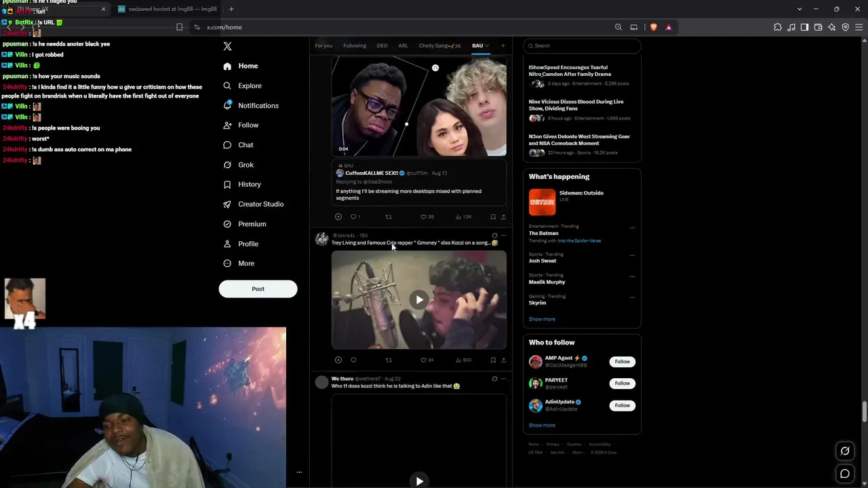This screenshot has width=868, height=488.
Task: Show more trends under What's happening
Action: tap(542, 319)
